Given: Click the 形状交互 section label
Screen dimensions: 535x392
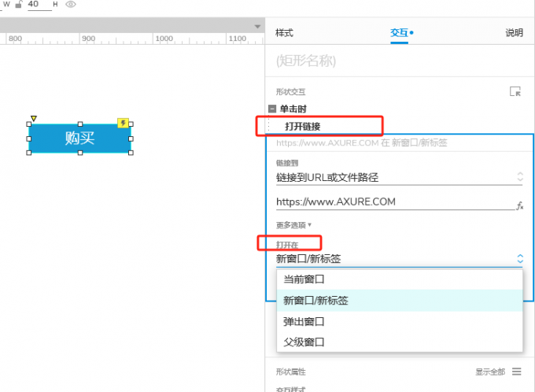Looking at the screenshot, I should click(290, 91).
